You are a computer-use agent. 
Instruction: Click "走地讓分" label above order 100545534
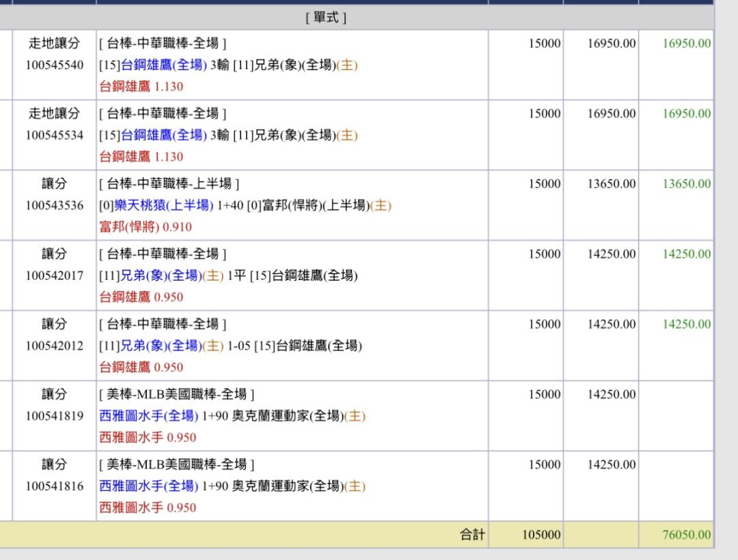54,113
